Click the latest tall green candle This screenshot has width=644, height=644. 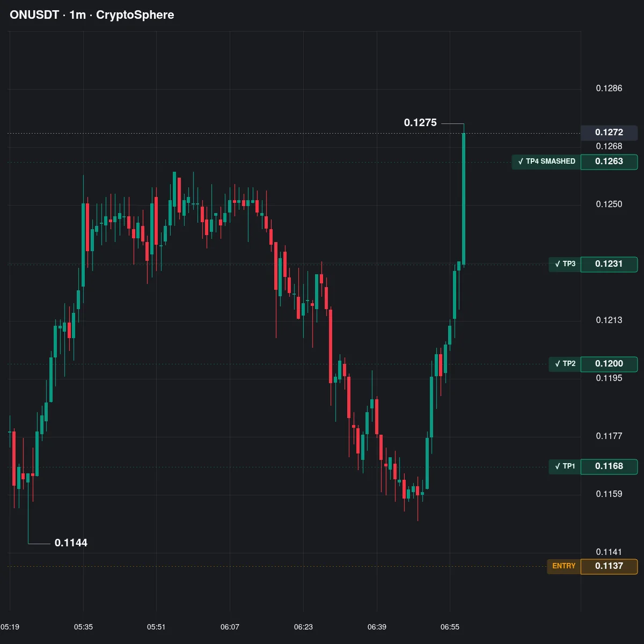tap(464, 199)
